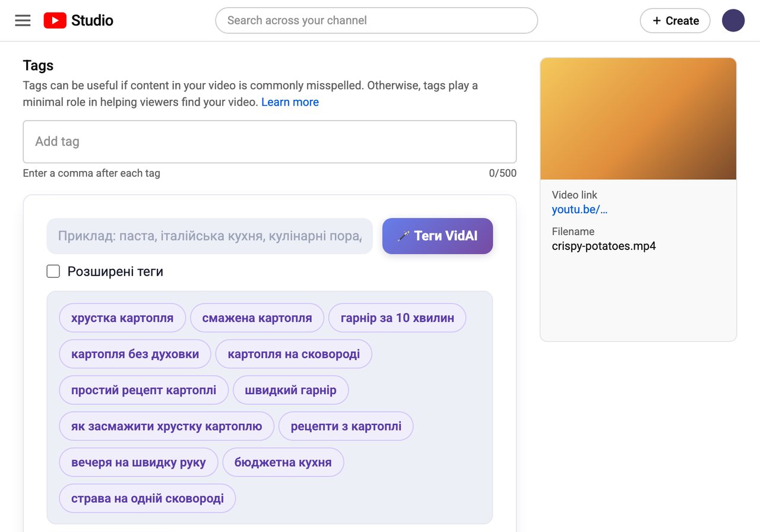
Task: Click the Filename label
Action: (x=573, y=232)
